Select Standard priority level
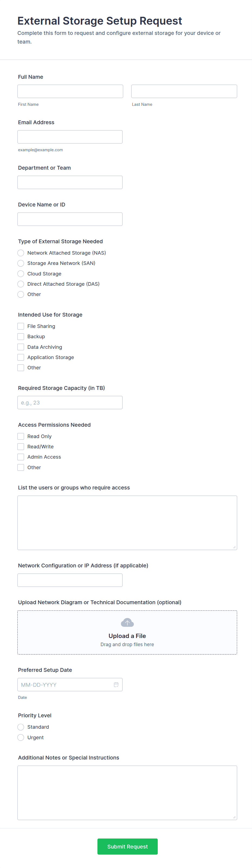Viewport: 252px width, 868px height. pos(21,727)
